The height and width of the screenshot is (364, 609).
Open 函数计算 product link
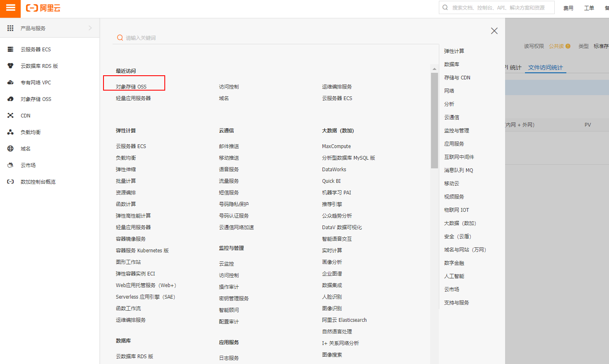[126, 204]
